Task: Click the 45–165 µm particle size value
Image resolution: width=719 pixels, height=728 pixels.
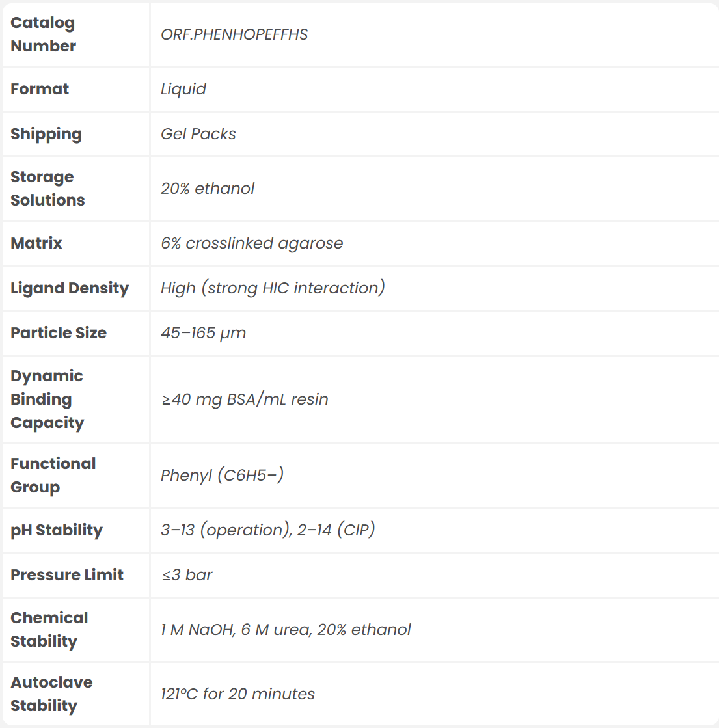Action: coord(203,333)
